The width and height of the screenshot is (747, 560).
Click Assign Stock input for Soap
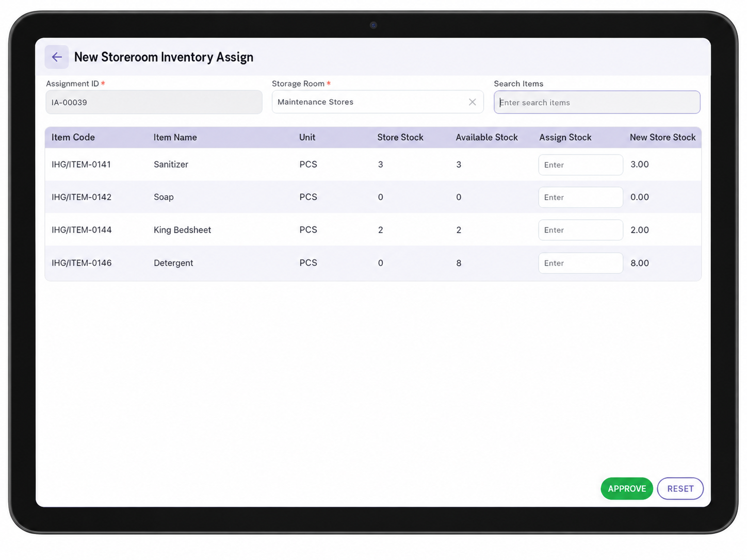click(580, 197)
